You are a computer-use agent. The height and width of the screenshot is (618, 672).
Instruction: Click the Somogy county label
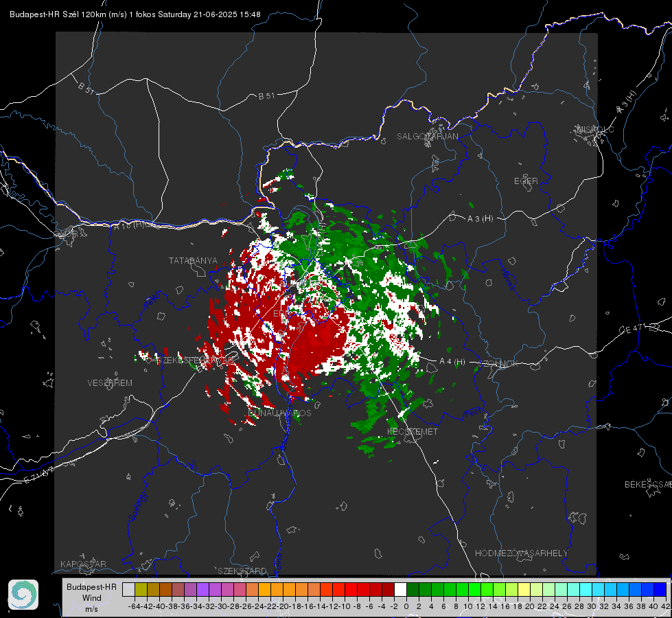click(x=138, y=507)
